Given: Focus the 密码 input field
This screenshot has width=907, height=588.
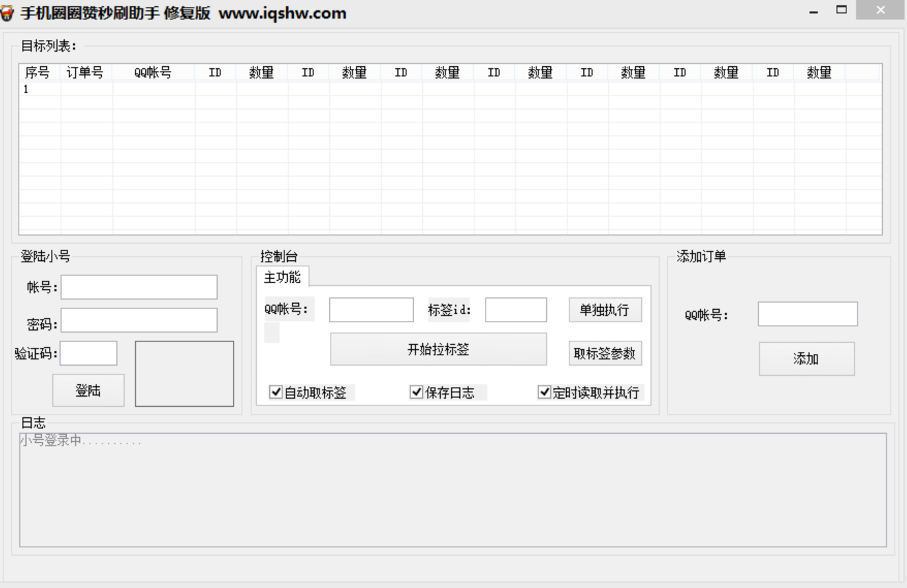Looking at the screenshot, I should (138, 320).
